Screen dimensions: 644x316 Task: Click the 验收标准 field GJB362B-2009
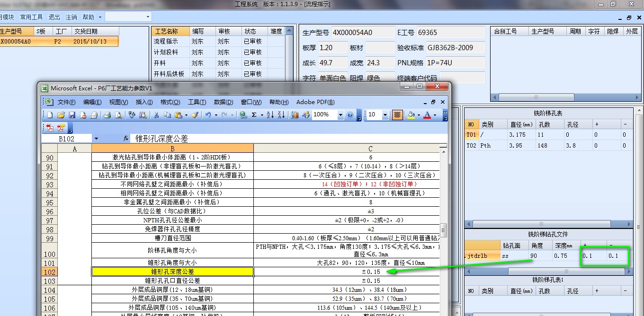point(455,48)
